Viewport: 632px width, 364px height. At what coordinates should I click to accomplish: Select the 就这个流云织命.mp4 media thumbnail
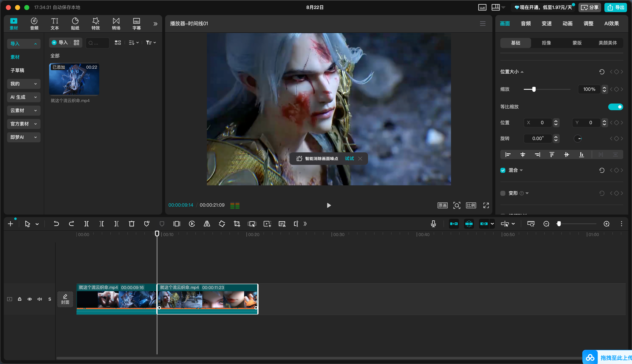tap(74, 79)
